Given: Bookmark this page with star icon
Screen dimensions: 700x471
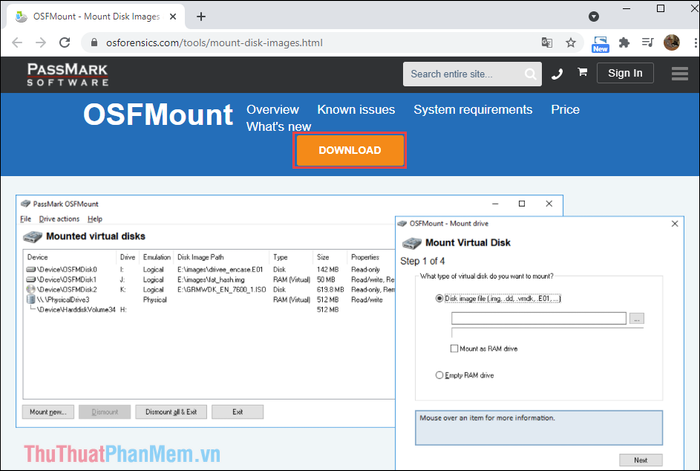Looking at the screenshot, I should 571,42.
